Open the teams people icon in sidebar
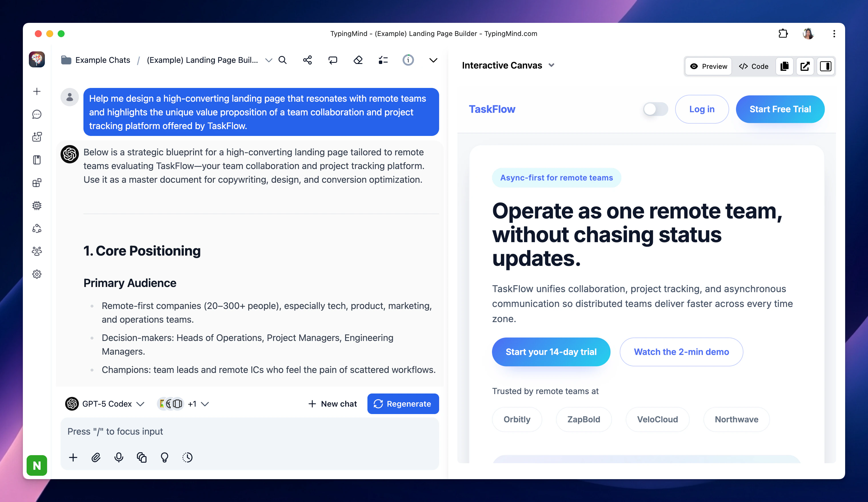 [37, 251]
